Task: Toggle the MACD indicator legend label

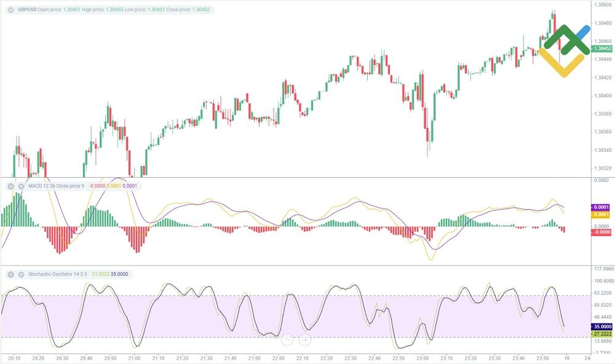Action: (55, 185)
